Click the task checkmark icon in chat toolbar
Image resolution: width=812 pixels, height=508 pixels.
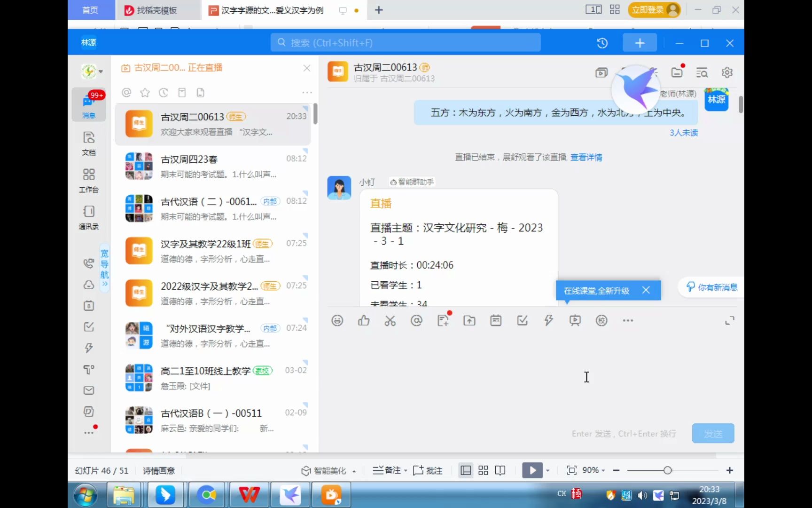522,321
